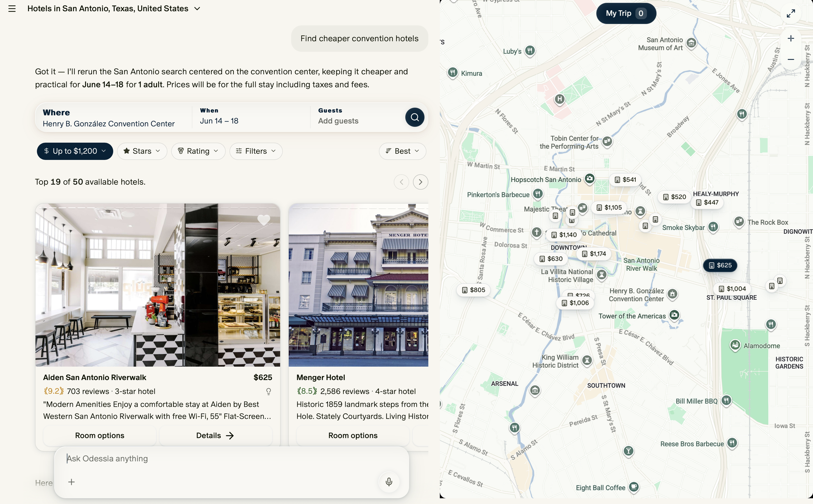The height and width of the screenshot is (504, 813).
Task: Select the $520 hotel map marker
Action: 674,197
